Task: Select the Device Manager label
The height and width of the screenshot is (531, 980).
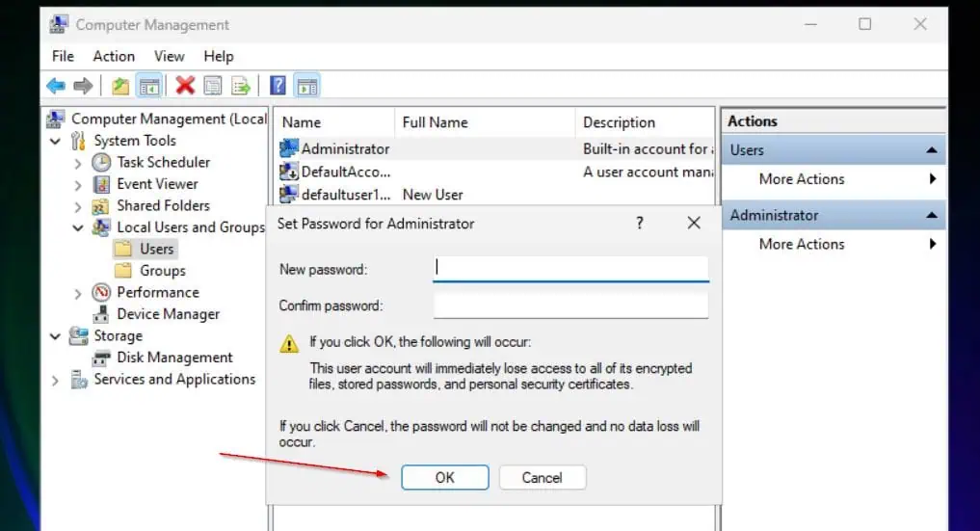Action: (168, 314)
